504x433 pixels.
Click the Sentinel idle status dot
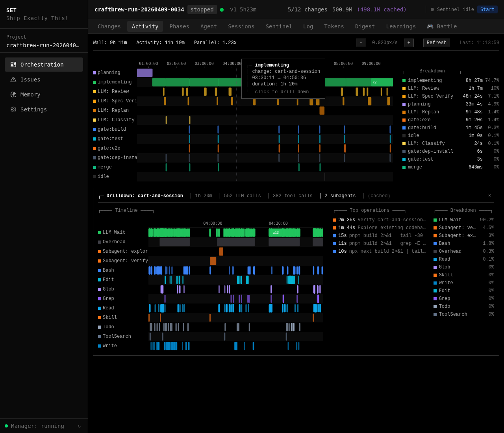pyautogui.click(x=432, y=9)
